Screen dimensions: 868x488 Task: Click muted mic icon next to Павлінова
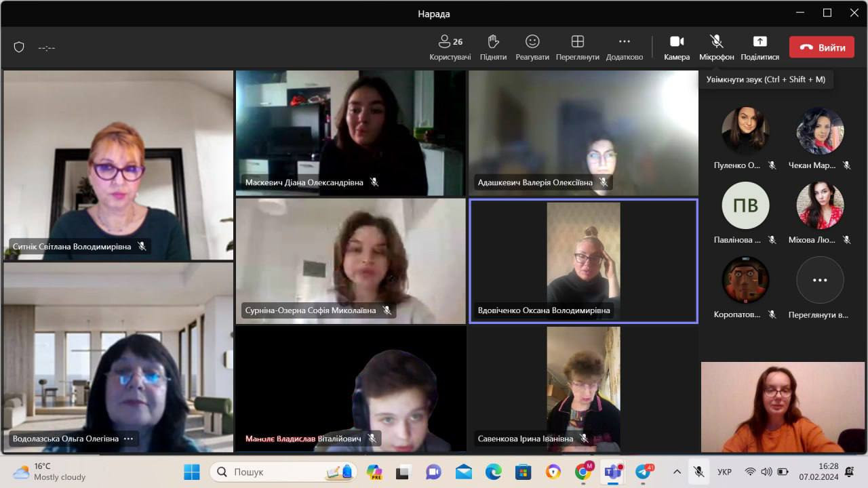pyautogui.click(x=772, y=239)
